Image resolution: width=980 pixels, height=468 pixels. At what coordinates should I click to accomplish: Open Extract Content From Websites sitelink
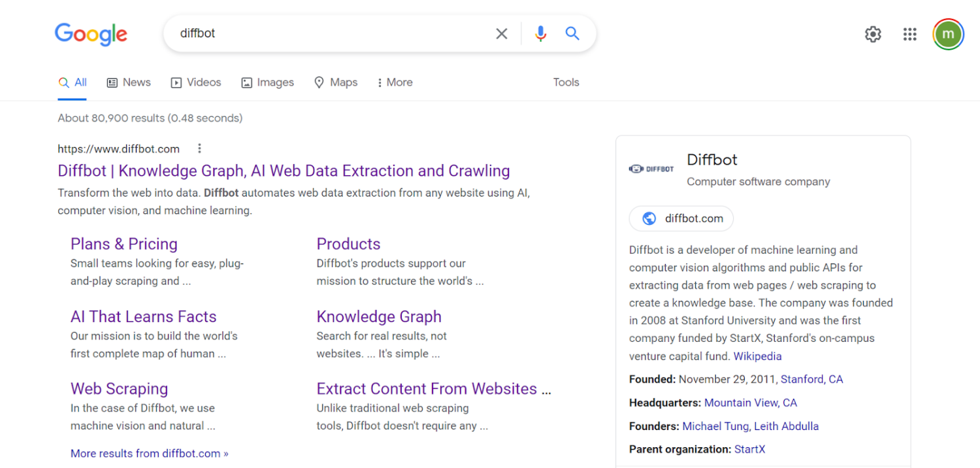coord(434,389)
